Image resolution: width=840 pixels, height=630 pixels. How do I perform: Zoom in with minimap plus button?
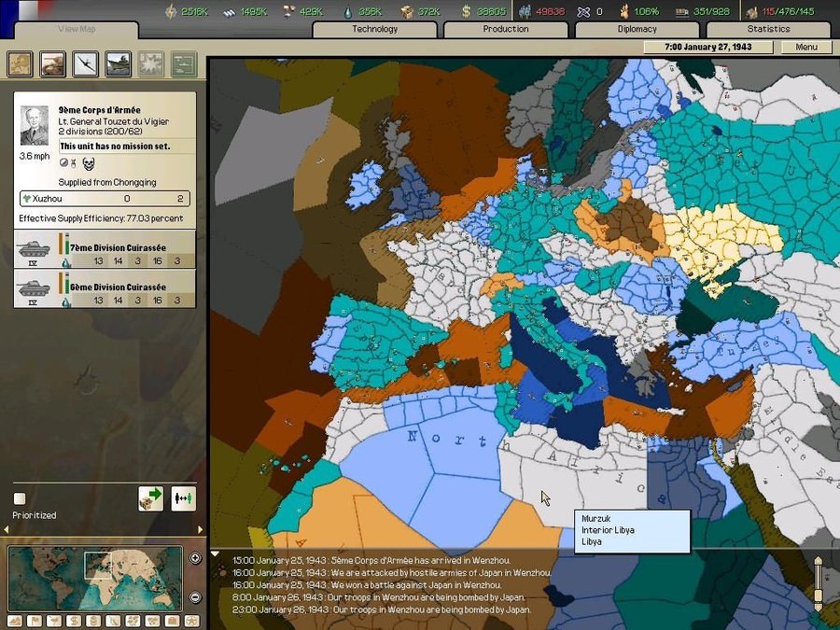pyautogui.click(x=195, y=558)
